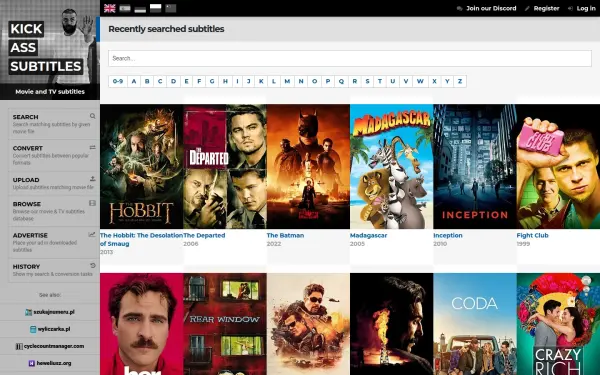This screenshot has width=600, height=375.
Task: Open The Batman poster thumbnail
Action: coord(308,166)
